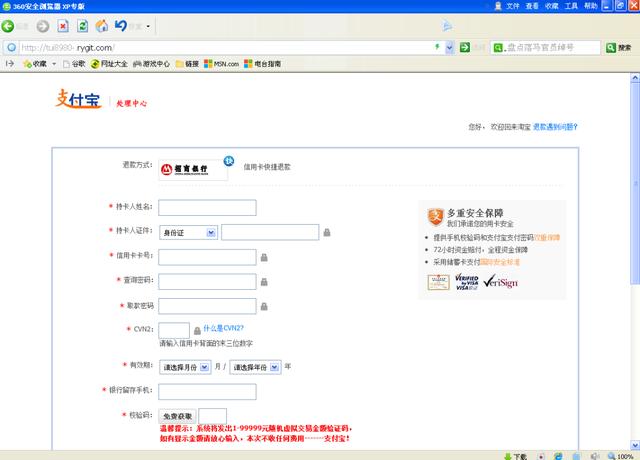Click the user account icon in title bar
This screenshot has width=640, height=460.
point(498,6)
